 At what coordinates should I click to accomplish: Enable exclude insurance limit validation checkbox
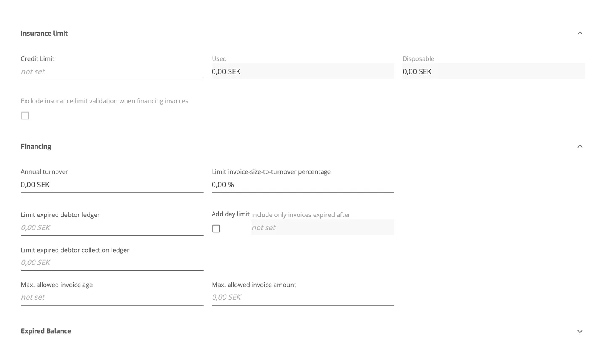25,116
